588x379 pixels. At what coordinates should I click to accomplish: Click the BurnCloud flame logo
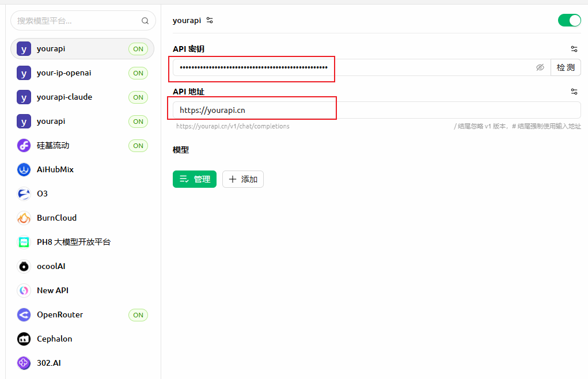(24, 218)
